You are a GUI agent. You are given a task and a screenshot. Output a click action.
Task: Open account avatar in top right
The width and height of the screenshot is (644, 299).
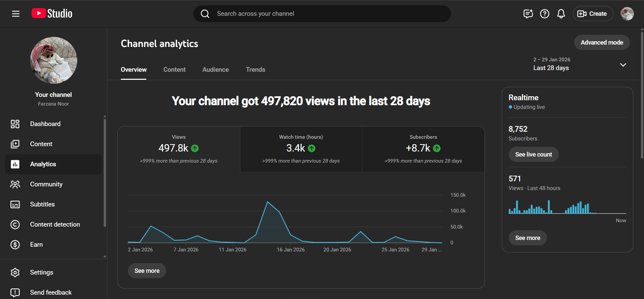point(627,14)
